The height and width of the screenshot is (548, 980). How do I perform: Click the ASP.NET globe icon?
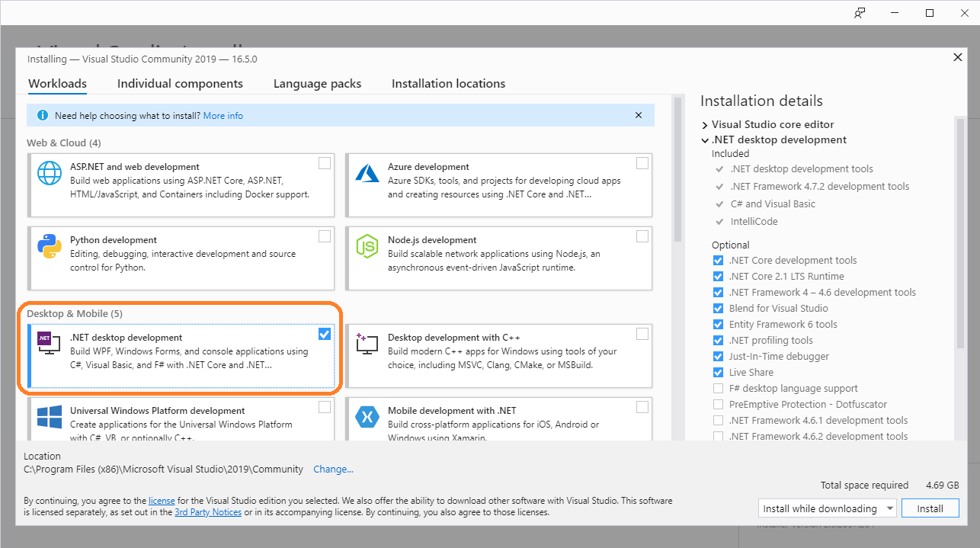pyautogui.click(x=50, y=174)
